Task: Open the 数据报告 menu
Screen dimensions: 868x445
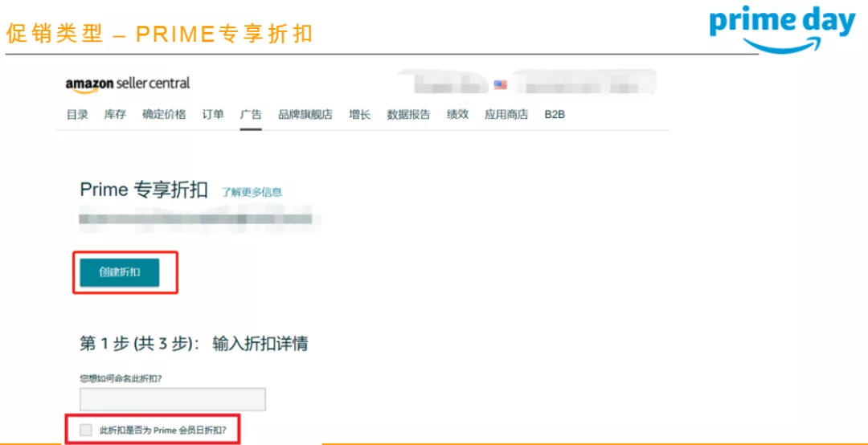Action: coord(408,115)
